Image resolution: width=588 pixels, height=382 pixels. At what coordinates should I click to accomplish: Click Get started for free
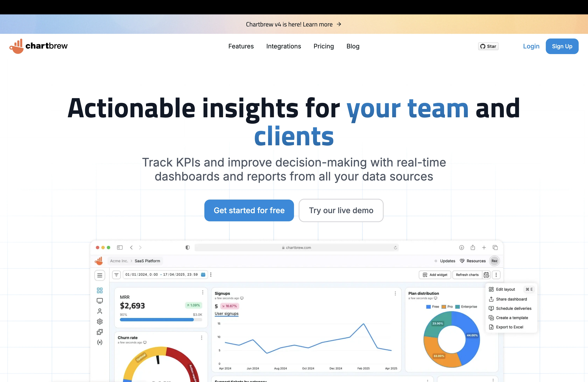tap(249, 210)
